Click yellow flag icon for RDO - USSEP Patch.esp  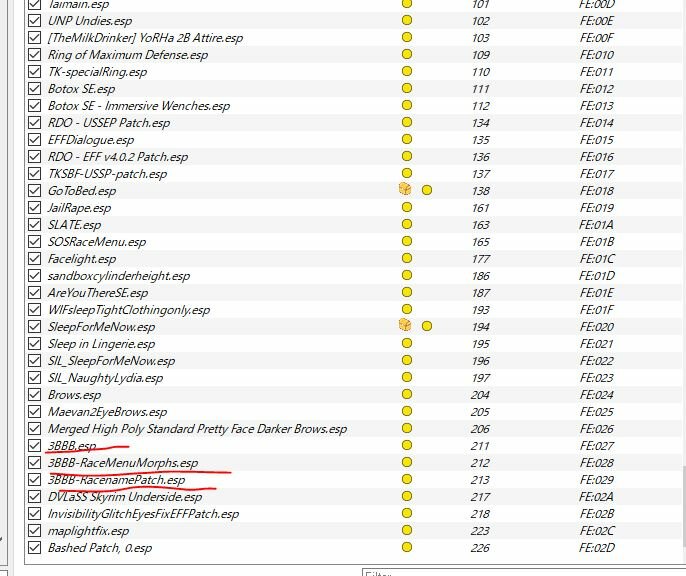407,122
